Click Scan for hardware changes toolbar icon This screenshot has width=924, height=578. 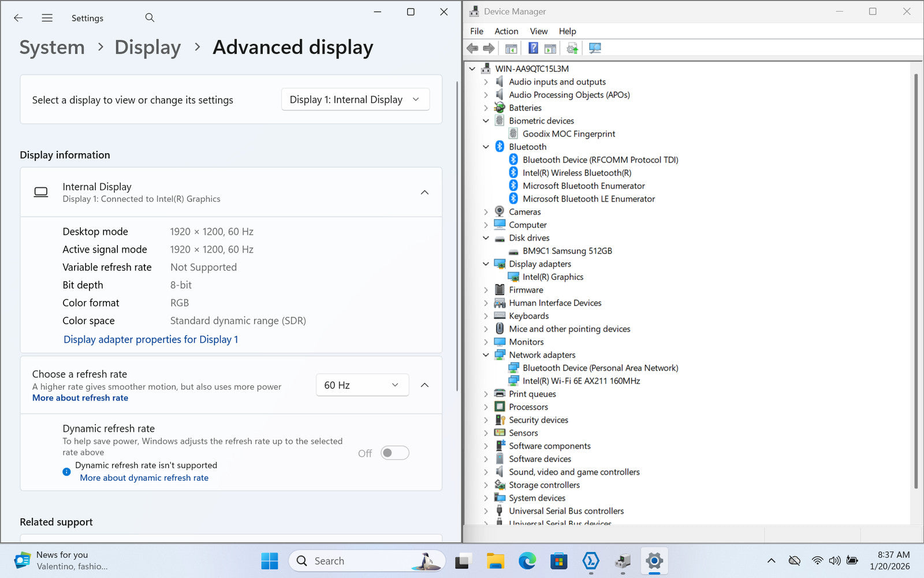595,49
